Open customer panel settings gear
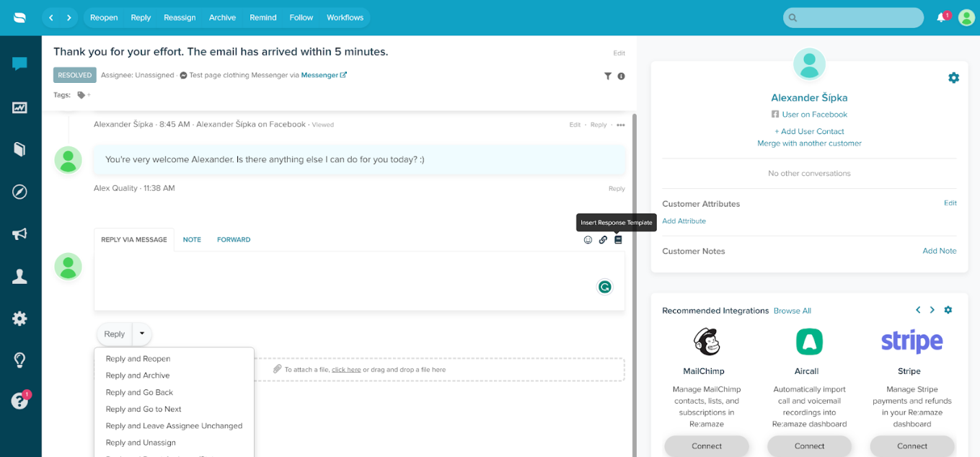Screen dimensions: 980x457 953,78
